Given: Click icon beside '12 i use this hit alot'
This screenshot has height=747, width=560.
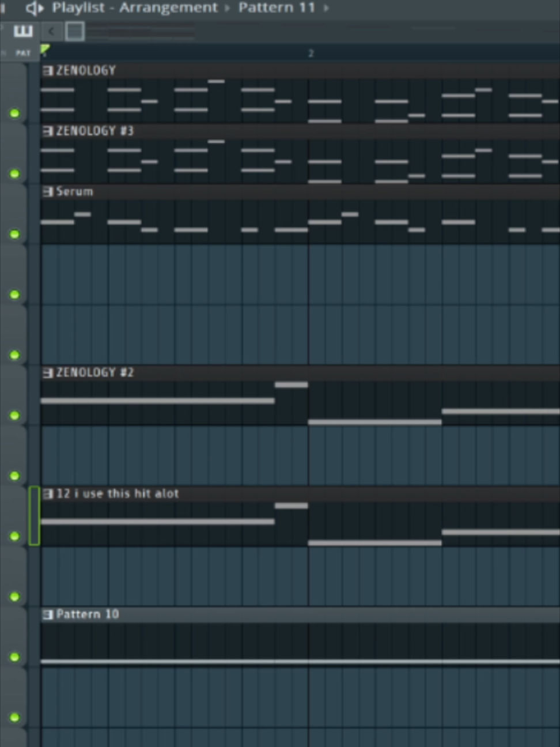Looking at the screenshot, I should coord(48,493).
